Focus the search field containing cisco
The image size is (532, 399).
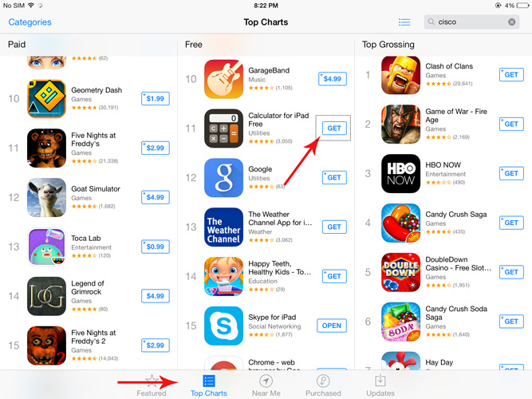click(x=471, y=22)
